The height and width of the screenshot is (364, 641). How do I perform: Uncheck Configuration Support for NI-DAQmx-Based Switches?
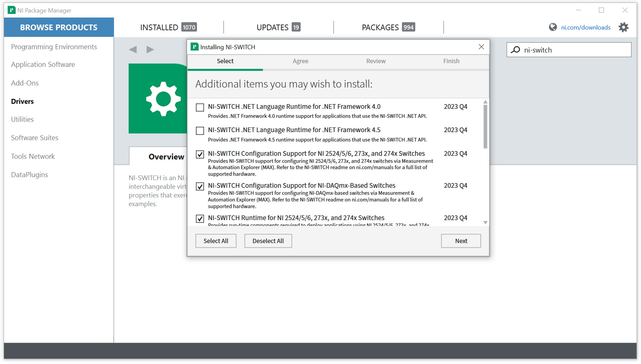click(200, 186)
